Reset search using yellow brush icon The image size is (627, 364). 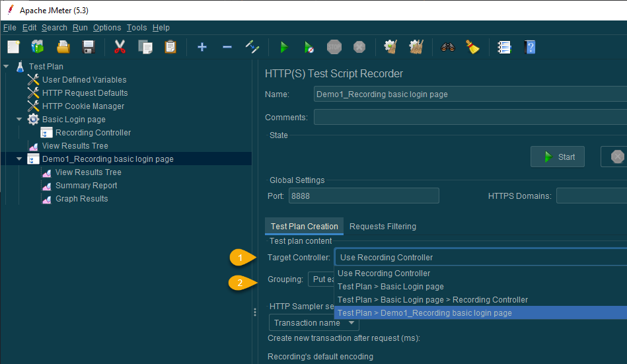(472, 47)
